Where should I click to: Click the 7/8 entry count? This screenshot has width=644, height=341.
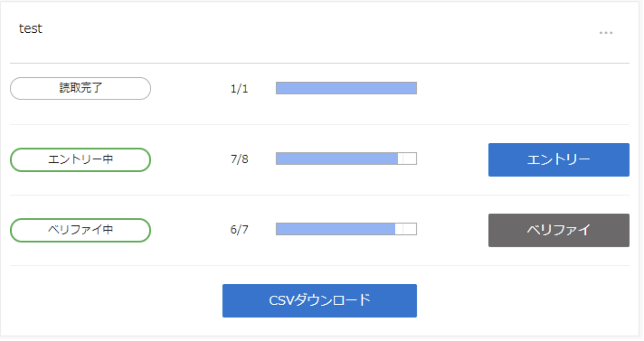click(x=239, y=159)
